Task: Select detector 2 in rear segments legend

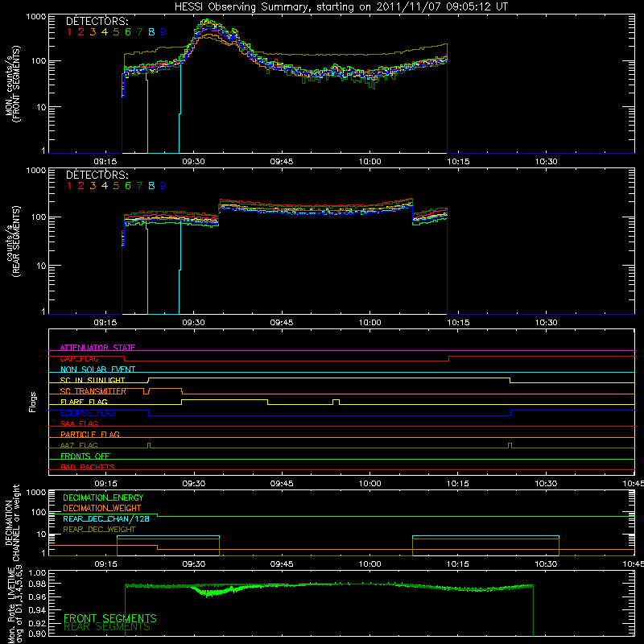Action: 81,186
